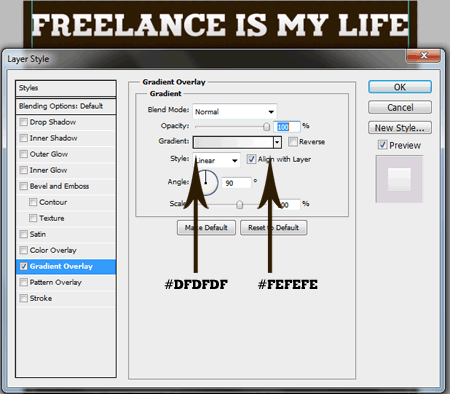
Task: Check the Contour option box
Action: [x=33, y=202]
